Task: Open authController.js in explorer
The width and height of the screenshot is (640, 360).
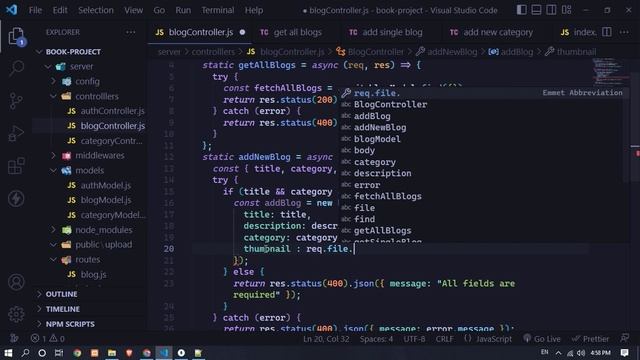Action: point(112,111)
